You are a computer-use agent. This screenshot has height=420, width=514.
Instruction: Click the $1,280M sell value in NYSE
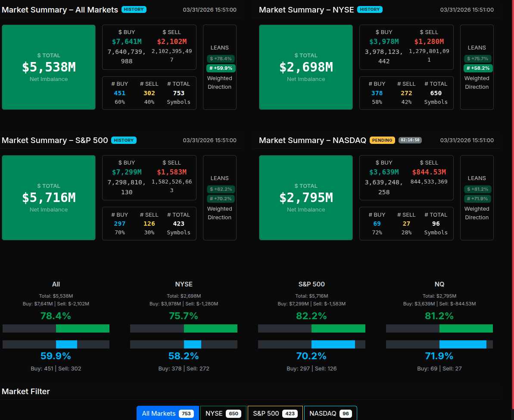[x=429, y=41]
